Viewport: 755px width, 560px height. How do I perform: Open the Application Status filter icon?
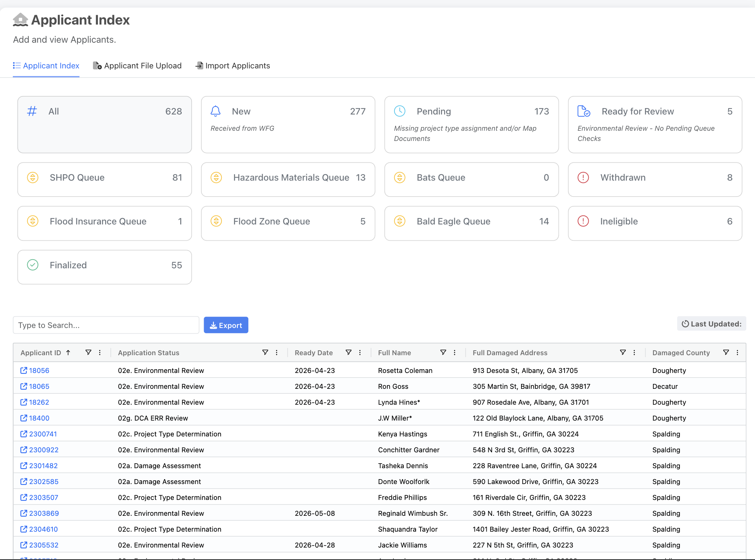coord(265,353)
